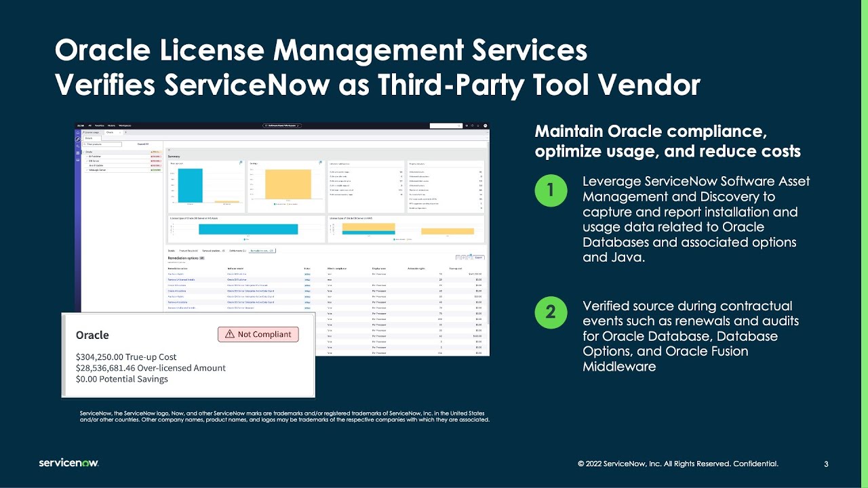Click the home icon in the purple sidebar
The image size is (868, 488).
coord(78,133)
